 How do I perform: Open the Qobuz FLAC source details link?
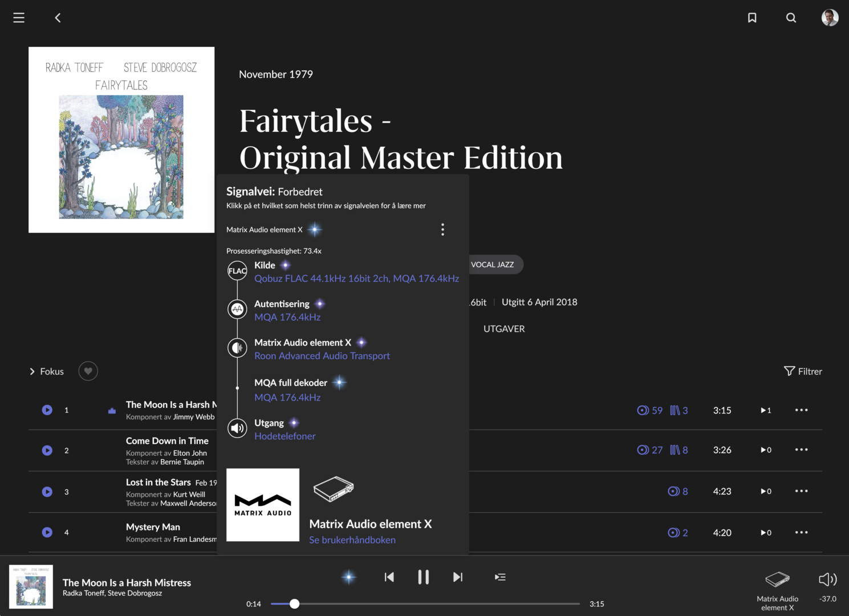356,278
